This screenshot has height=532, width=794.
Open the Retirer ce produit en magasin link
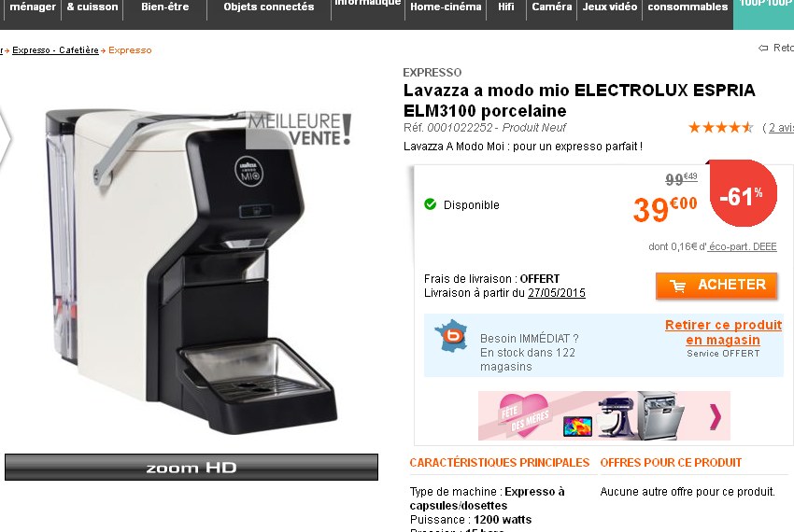tap(724, 332)
